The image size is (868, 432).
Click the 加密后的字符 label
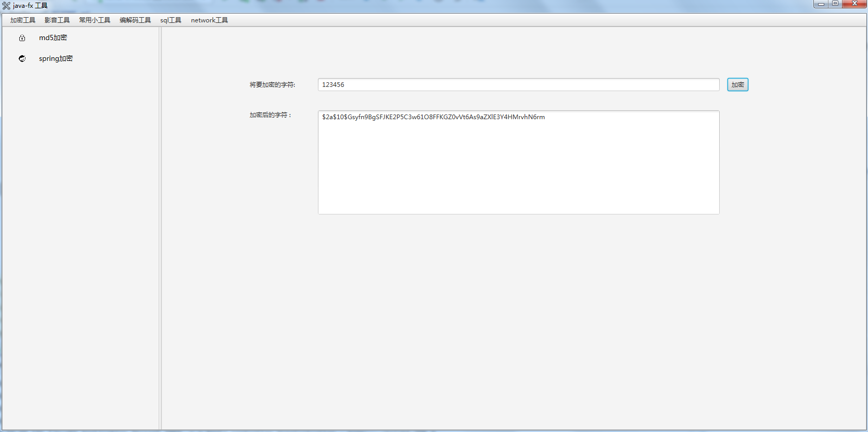tap(271, 115)
